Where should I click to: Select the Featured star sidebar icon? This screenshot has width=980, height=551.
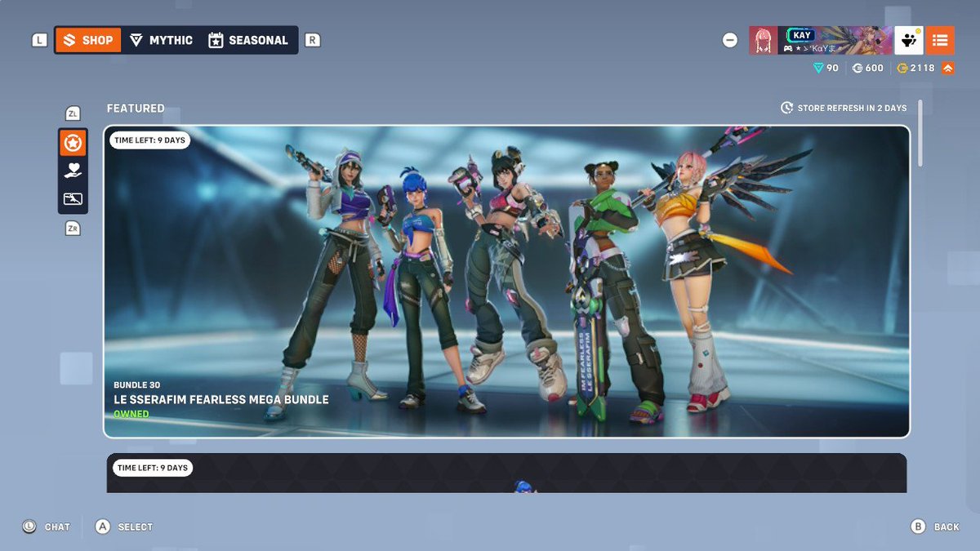[x=73, y=143]
